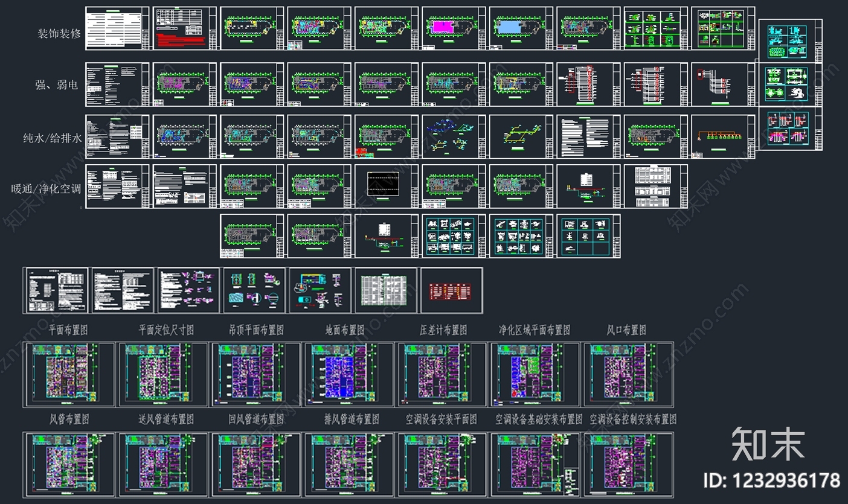
Task: Open the sheet with red text block in 装饰装修 row
Action: click(184, 28)
